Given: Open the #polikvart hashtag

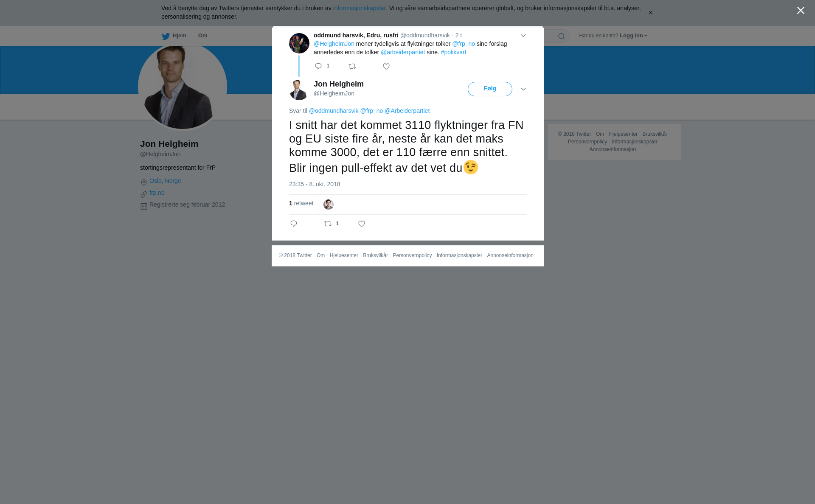Looking at the screenshot, I should click(x=453, y=52).
